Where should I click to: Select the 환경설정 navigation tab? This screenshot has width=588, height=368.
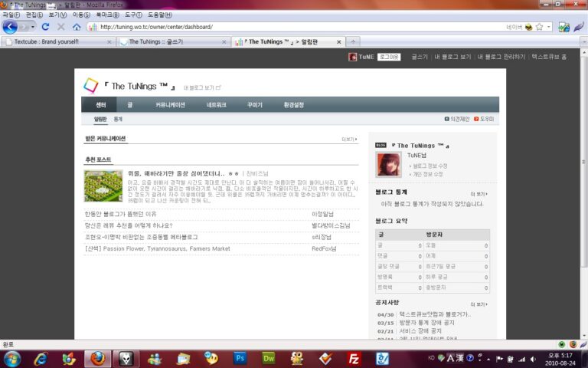click(293, 105)
